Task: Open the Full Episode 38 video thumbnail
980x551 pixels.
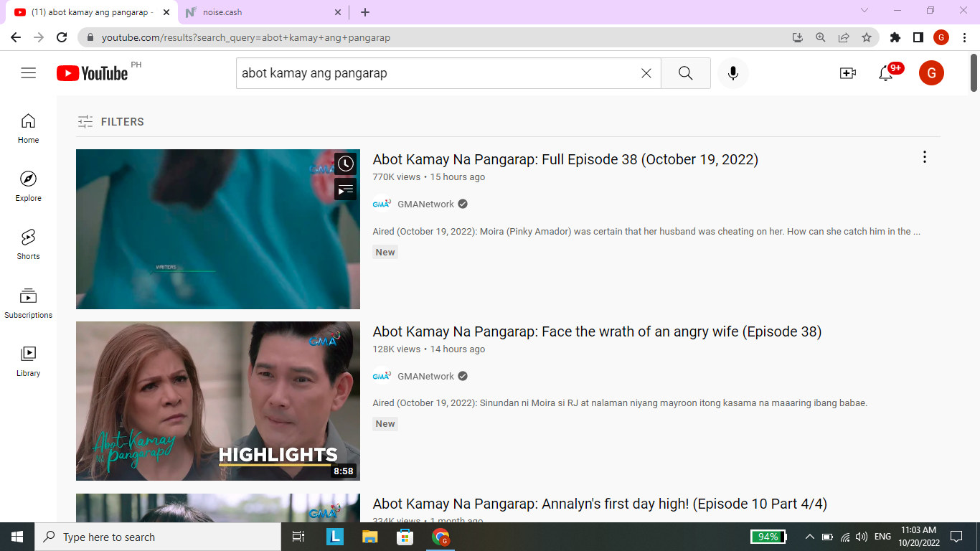Action: [x=218, y=229]
